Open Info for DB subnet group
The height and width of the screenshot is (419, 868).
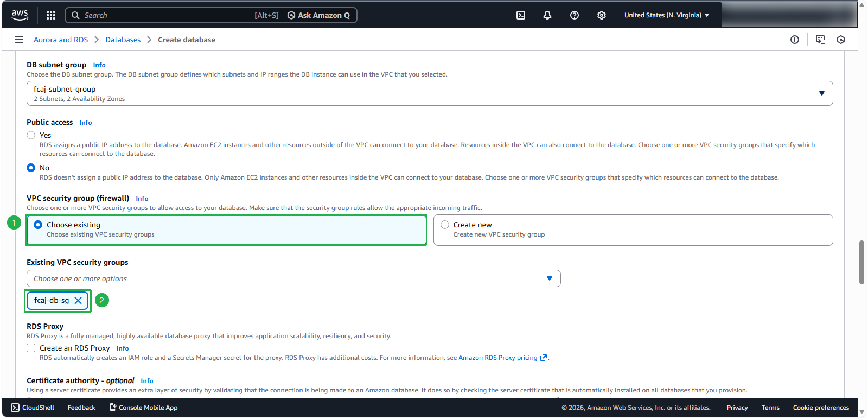tap(99, 65)
